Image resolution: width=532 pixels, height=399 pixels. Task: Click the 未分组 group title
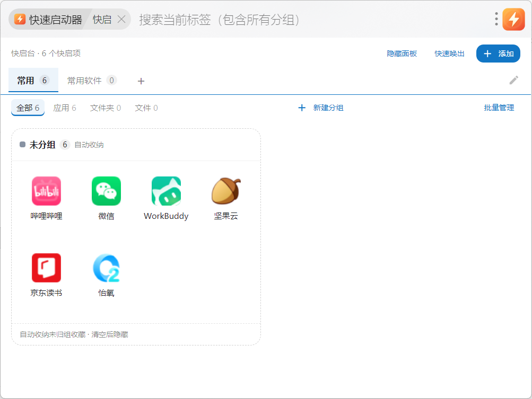tap(42, 145)
